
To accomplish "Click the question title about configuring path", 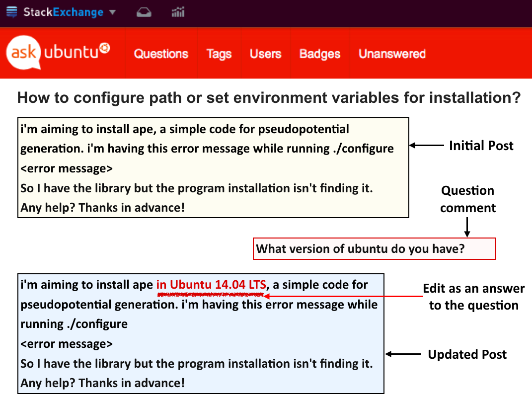I will pos(269,98).
